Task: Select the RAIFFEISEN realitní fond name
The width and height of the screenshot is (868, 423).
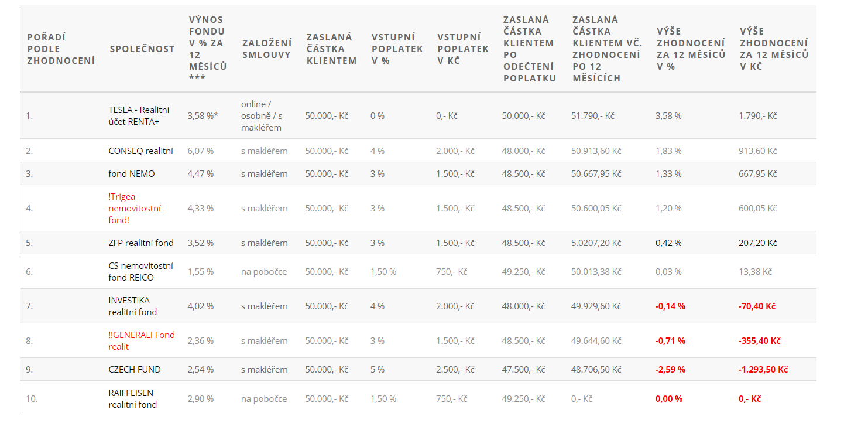Action: [x=133, y=398]
